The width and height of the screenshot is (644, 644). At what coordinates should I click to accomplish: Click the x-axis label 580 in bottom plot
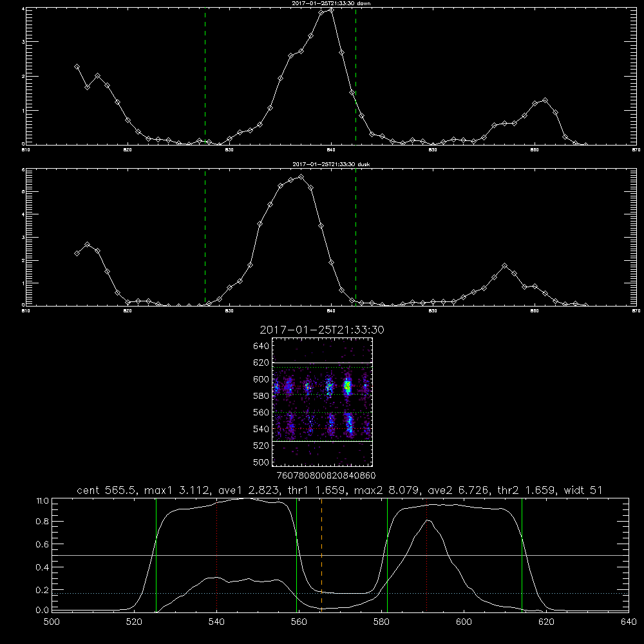pyautogui.click(x=381, y=622)
